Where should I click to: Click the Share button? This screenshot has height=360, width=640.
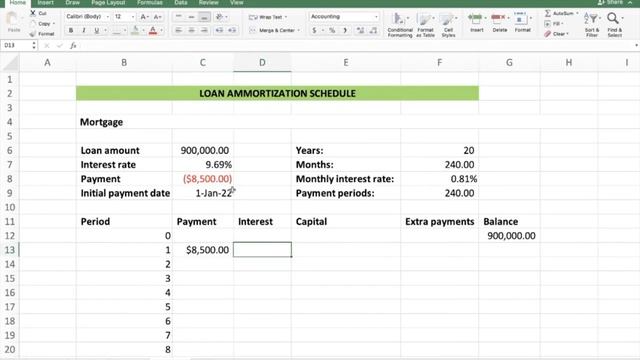coord(610,2)
